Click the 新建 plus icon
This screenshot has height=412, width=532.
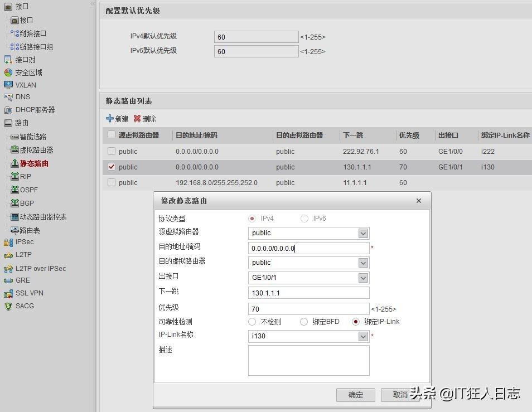click(x=110, y=119)
